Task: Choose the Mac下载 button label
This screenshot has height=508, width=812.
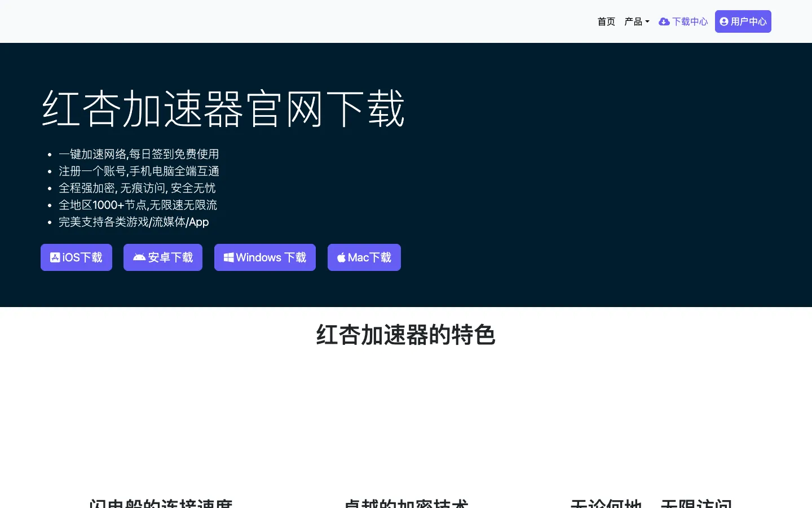Action: (370, 257)
